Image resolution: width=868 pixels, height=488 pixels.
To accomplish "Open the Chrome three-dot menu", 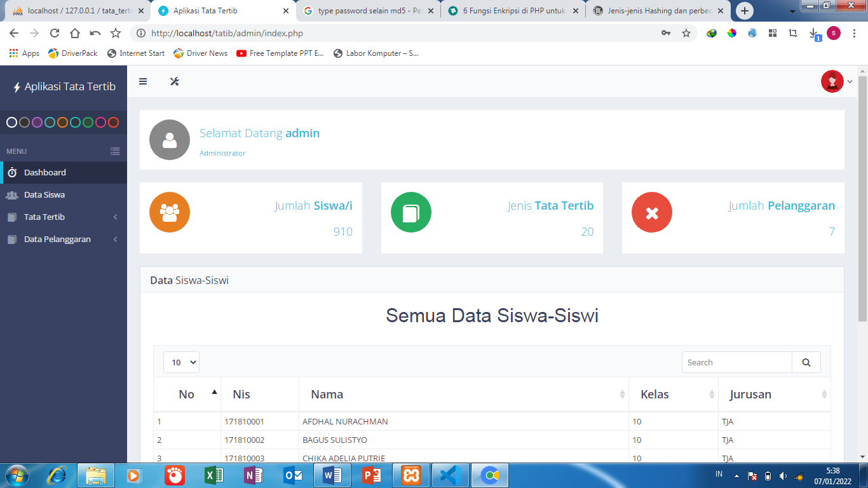I will pyautogui.click(x=853, y=33).
